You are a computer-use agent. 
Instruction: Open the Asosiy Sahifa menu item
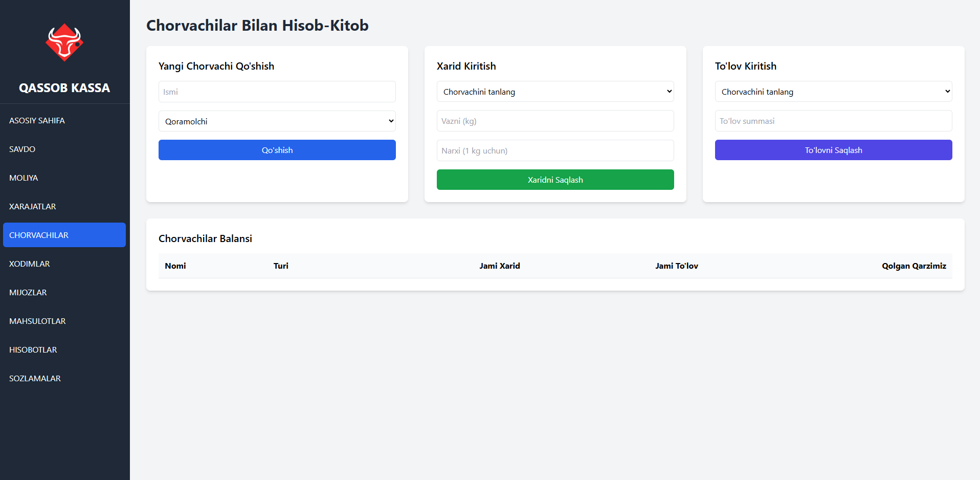pos(37,121)
